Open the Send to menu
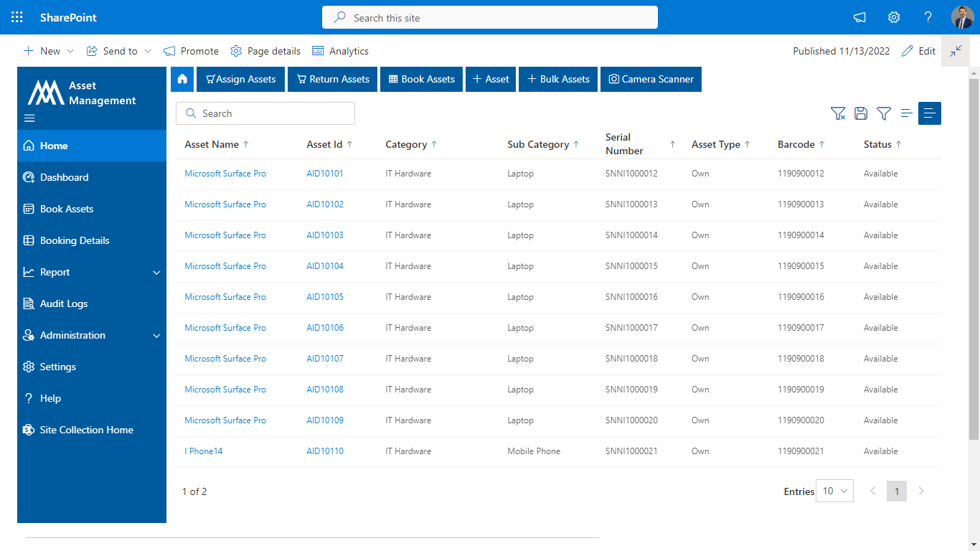The image size is (980, 551). pyautogui.click(x=118, y=51)
